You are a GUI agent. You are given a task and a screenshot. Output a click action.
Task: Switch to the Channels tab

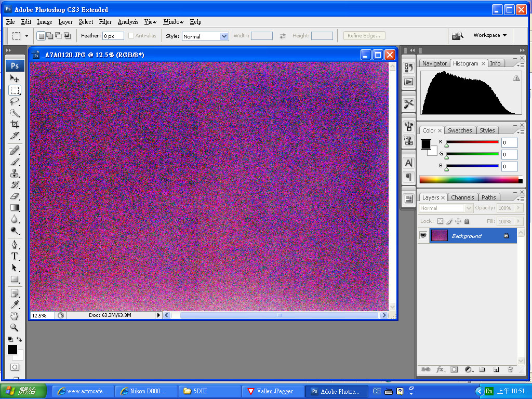(462, 197)
